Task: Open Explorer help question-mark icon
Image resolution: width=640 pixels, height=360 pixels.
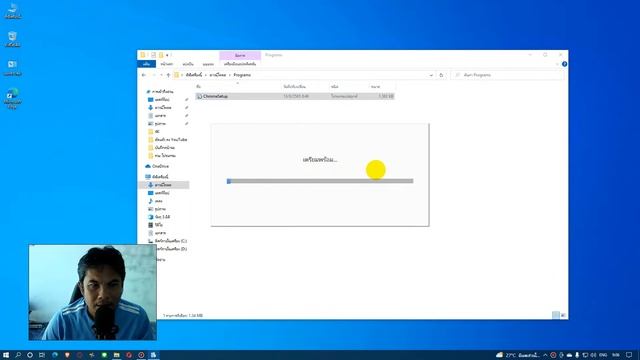Action: point(564,64)
